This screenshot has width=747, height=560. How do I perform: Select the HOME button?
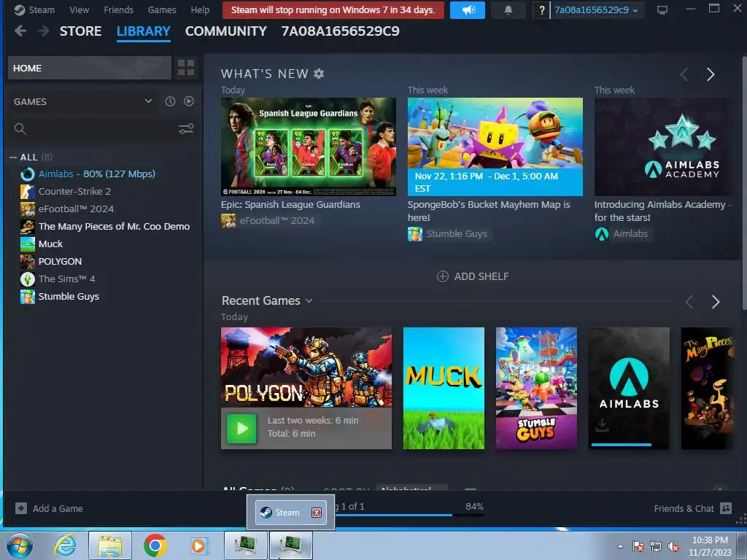[x=90, y=68]
